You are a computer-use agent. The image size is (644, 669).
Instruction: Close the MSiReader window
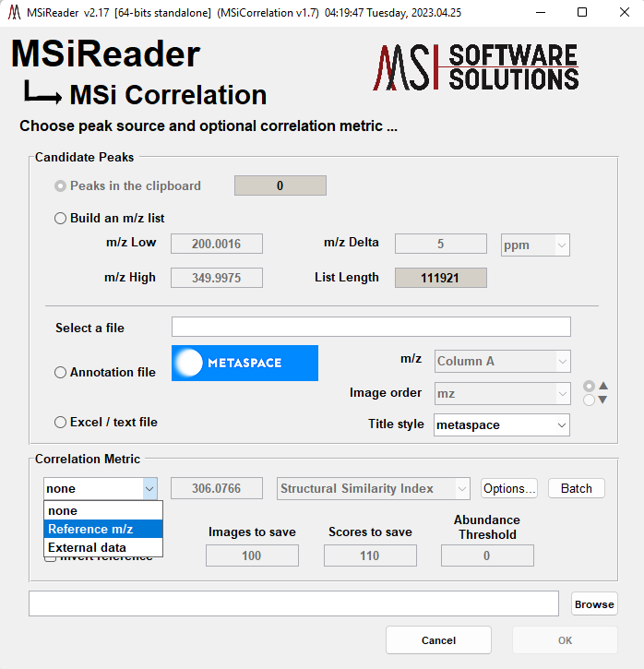625,12
